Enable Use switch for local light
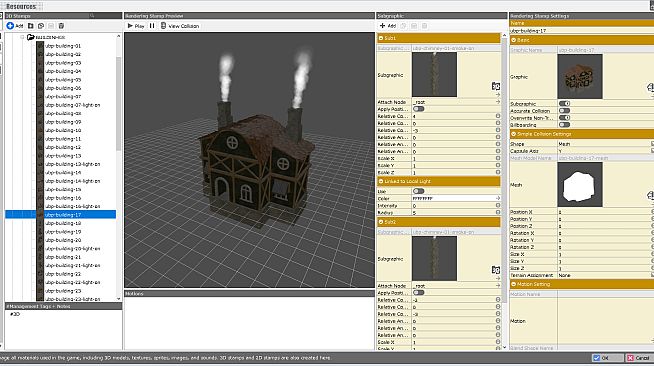Image resolution: width=654 pixels, height=366 pixels. 418,191
